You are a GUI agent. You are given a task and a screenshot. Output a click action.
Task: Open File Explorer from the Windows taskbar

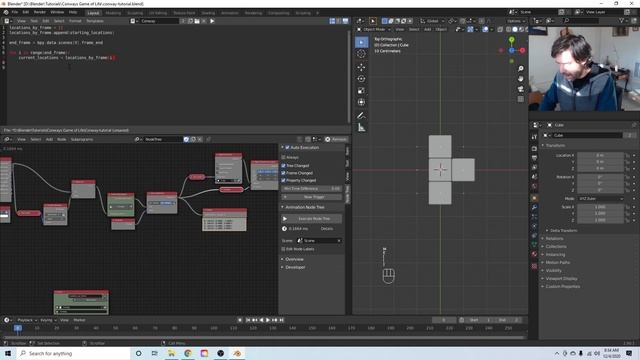pos(171,353)
